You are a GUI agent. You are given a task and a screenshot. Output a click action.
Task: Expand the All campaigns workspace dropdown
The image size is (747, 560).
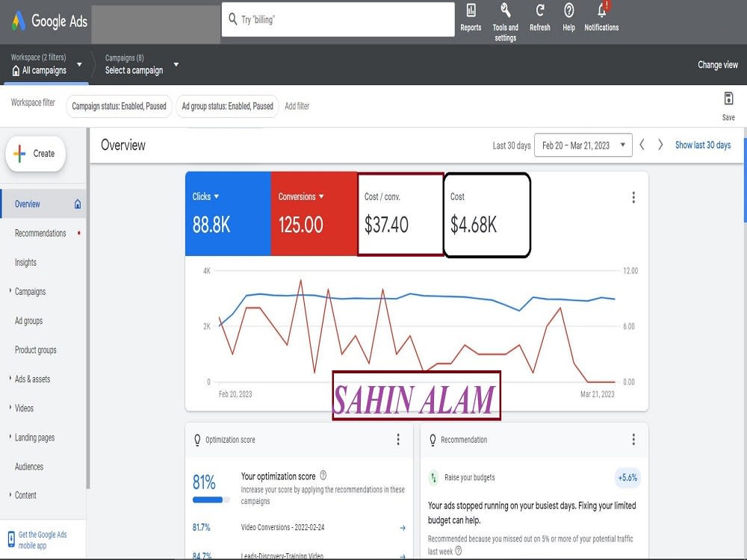point(80,64)
